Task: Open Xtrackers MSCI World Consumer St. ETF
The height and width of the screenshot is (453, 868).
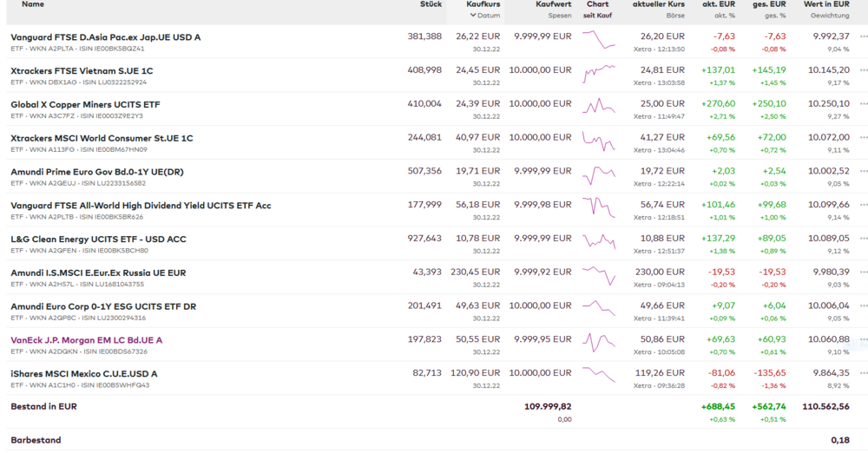Action: [x=102, y=138]
